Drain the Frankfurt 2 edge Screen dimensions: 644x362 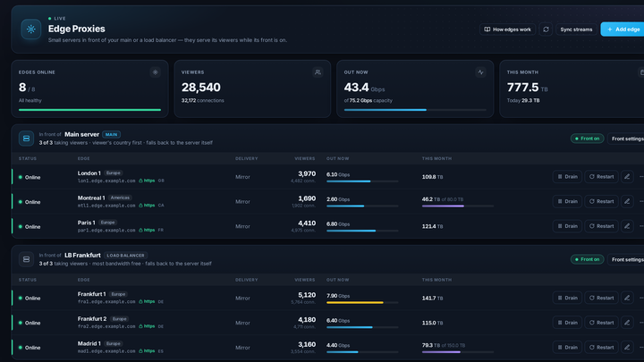tap(567, 323)
